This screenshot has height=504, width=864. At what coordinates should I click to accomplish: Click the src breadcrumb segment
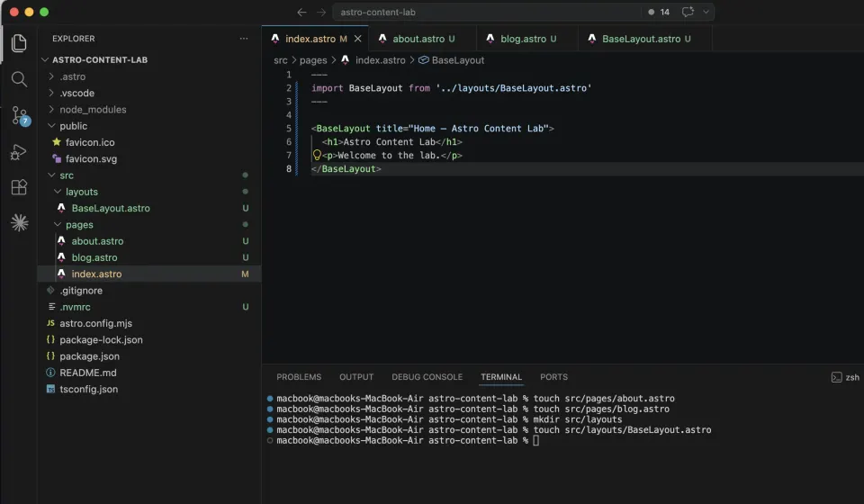coord(281,60)
